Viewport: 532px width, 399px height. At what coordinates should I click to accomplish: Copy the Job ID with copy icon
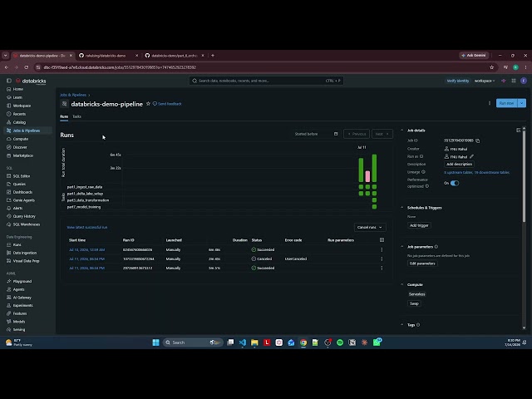point(478,140)
